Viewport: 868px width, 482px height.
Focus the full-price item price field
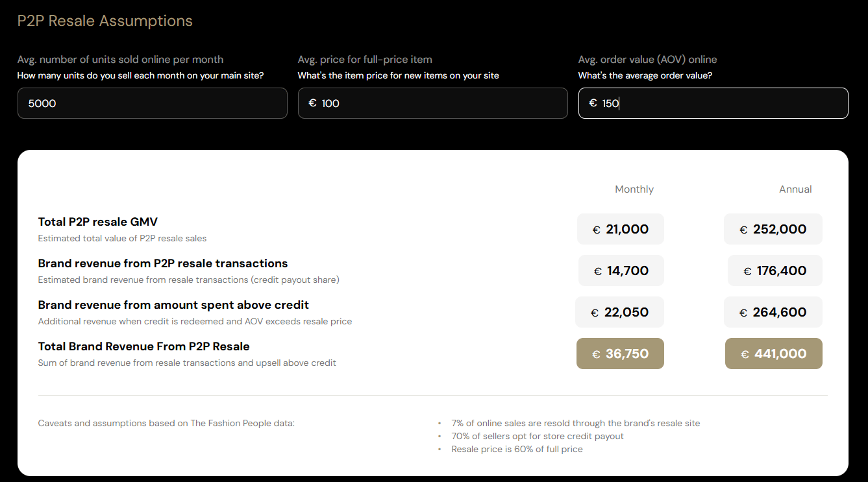[x=441, y=103]
